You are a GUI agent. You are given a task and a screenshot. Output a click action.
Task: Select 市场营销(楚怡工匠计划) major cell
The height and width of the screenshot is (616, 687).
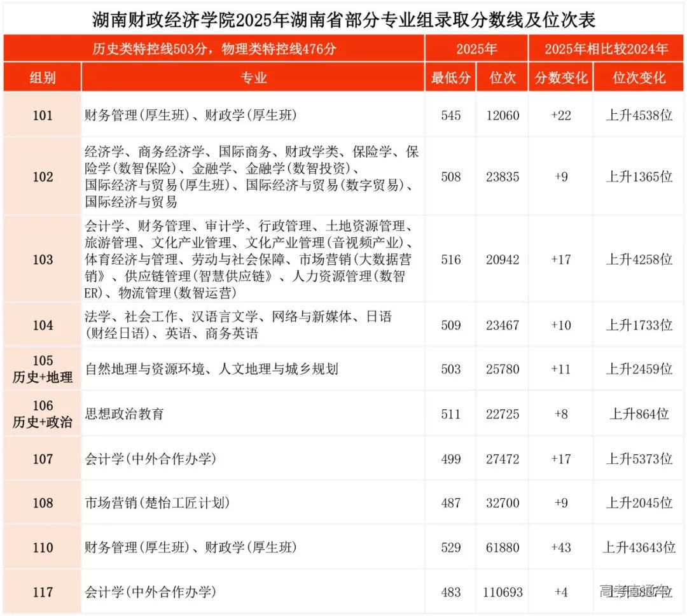pyautogui.click(x=156, y=502)
